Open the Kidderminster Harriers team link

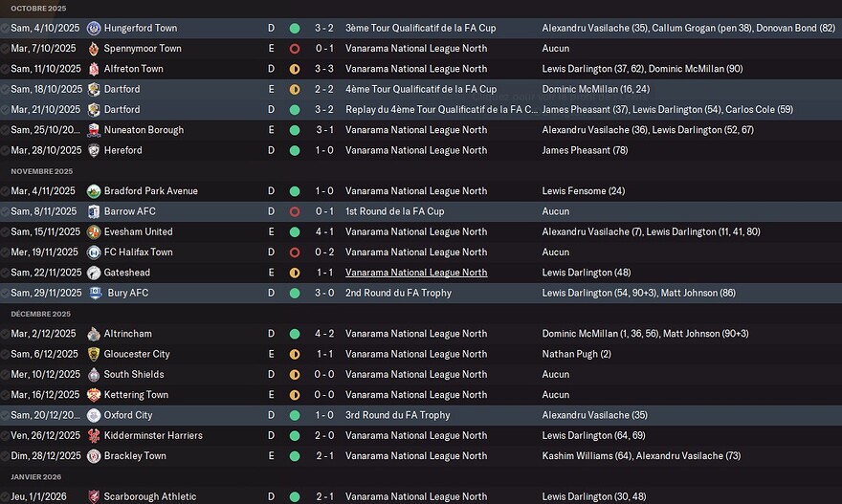153,435
